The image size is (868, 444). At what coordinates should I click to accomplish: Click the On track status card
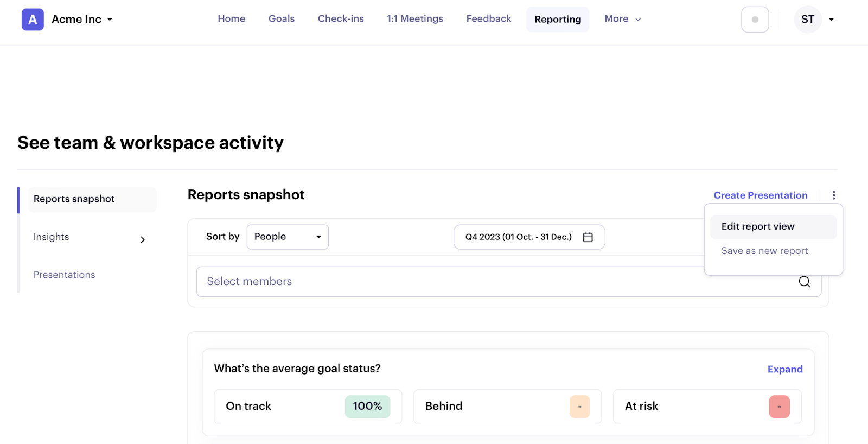(x=308, y=407)
